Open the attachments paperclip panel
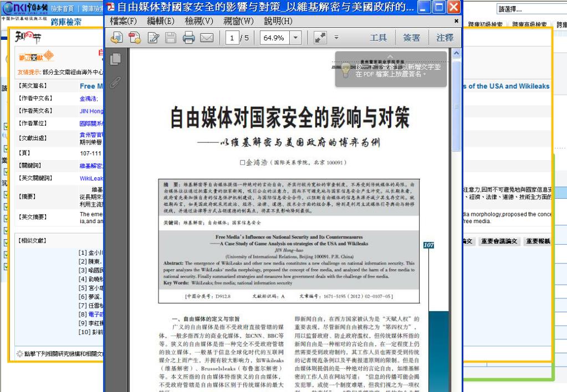 [115, 82]
